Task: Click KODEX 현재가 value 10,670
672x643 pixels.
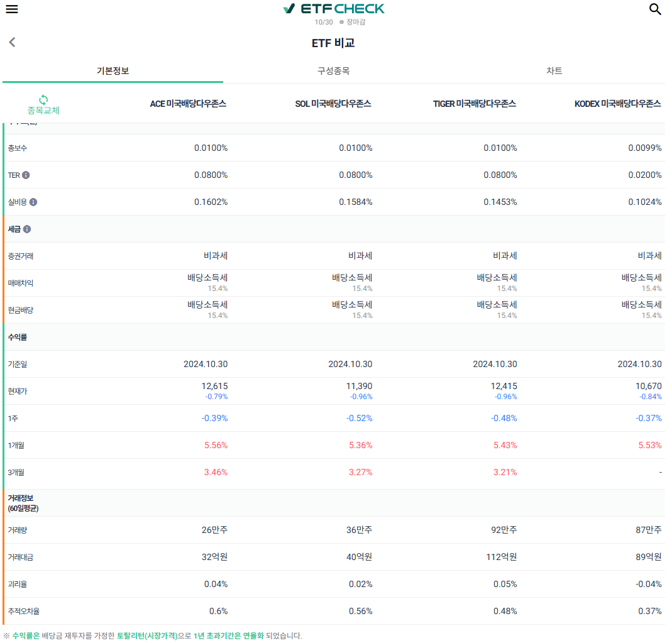Action: pos(648,386)
